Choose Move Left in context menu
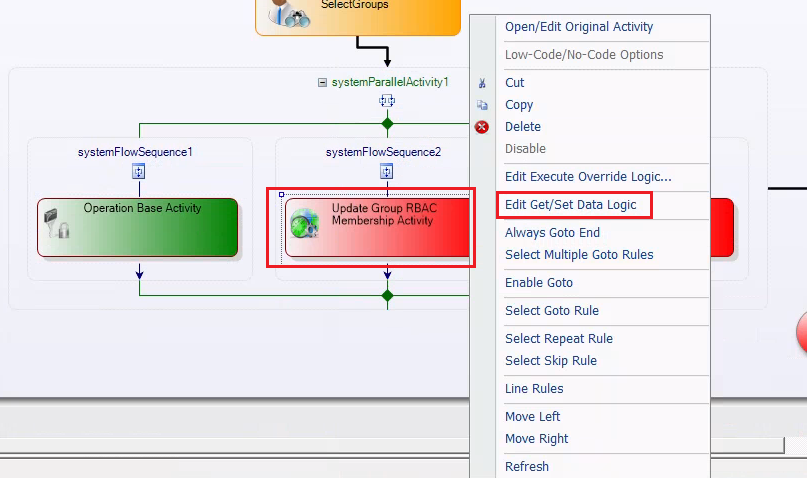807x481 pixels. [532, 417]
